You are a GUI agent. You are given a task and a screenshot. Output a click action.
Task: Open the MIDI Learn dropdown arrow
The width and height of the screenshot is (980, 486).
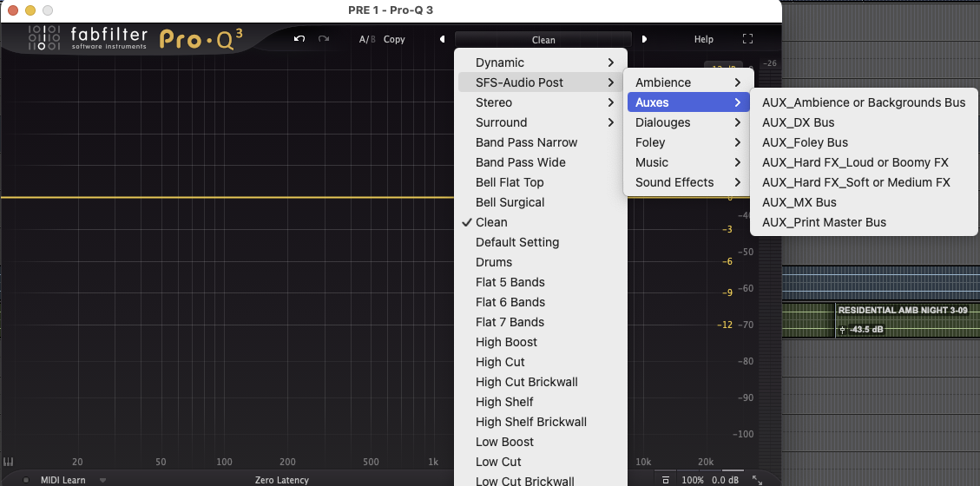tap(102, 480)
